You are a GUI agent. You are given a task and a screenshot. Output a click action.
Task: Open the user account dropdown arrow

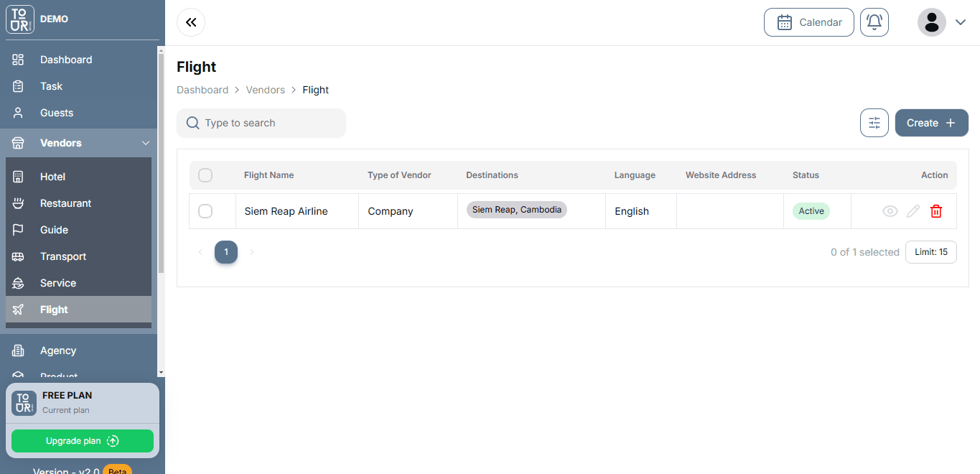961,22
